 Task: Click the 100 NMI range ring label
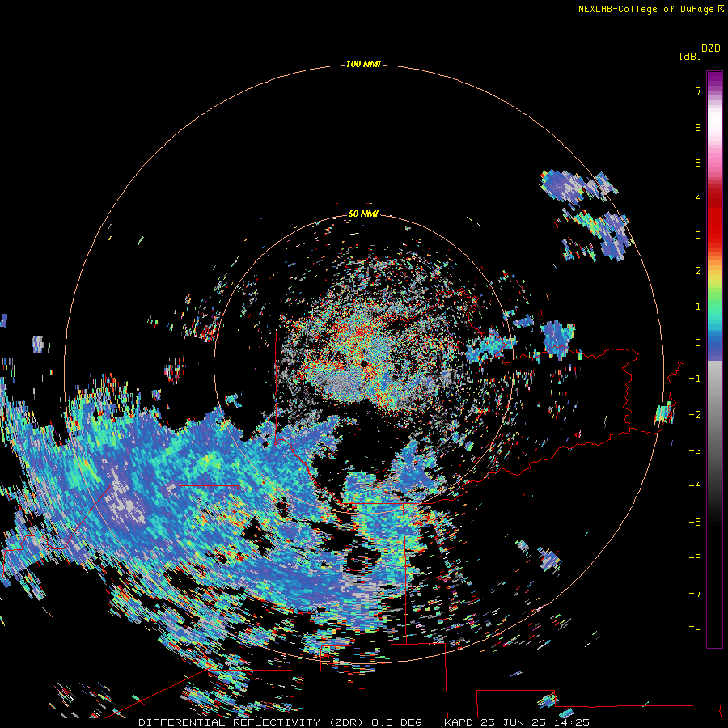click(x=363, y=64)
